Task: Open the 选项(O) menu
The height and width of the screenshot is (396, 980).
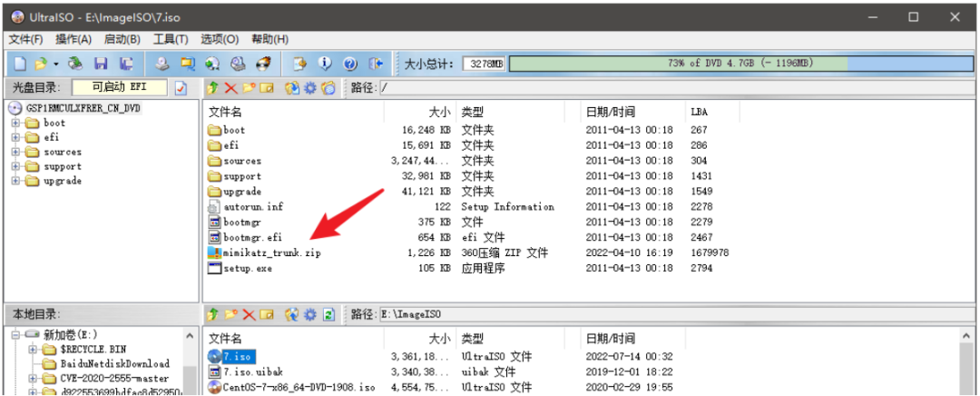Action: pyautogui.click(x=220, y=39)
